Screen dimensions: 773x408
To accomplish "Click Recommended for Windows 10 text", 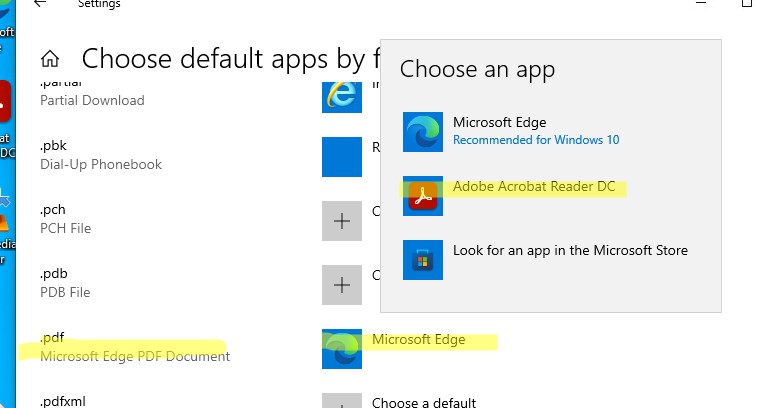I will tap(536, 140).
